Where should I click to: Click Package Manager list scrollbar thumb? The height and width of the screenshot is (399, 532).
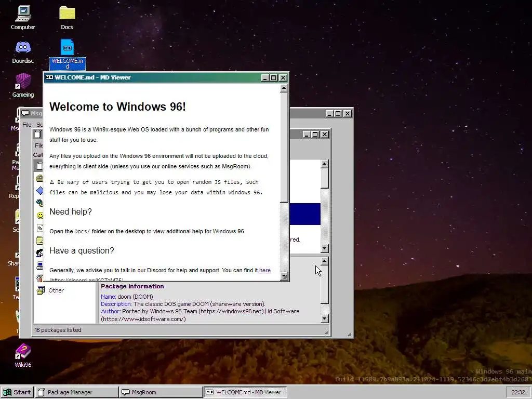[324, 178]
